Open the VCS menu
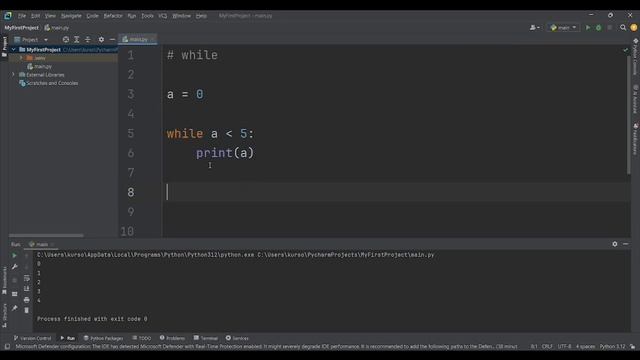The image size is (640, 360). 162,16
